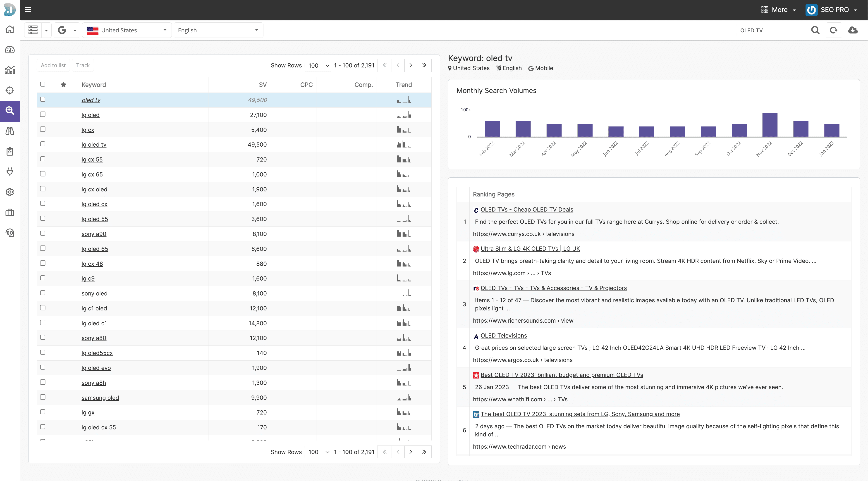868x481 pixels.
Task: Click the DemandSphere logo at top left
Action: [x=10, y=10]
